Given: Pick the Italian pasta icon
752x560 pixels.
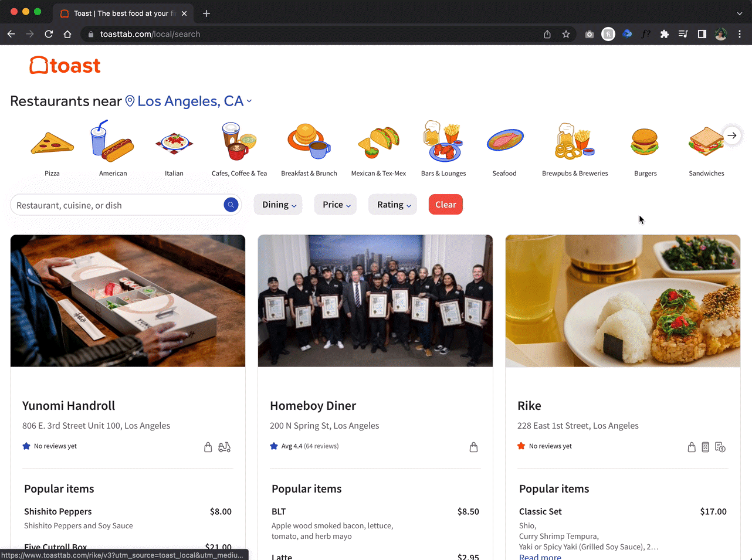Looking at the screenshot, I should click(x=174, y=144).
